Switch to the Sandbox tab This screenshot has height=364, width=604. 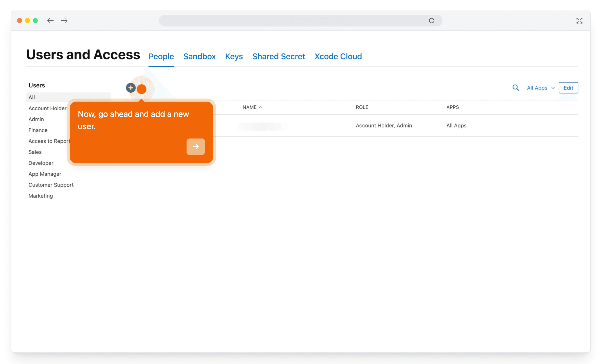click(x=199, y=56)
